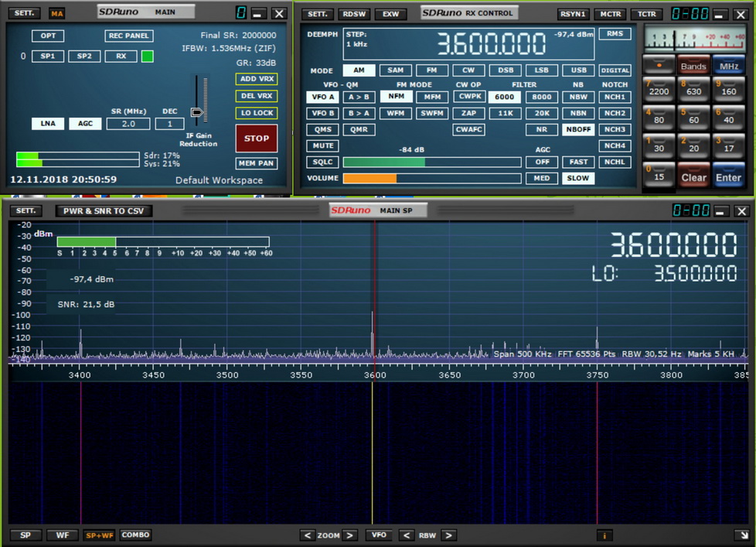Screen dimensions: 756x547
Task: Switch keypad to Bands mode
Action: click(694, 65)
